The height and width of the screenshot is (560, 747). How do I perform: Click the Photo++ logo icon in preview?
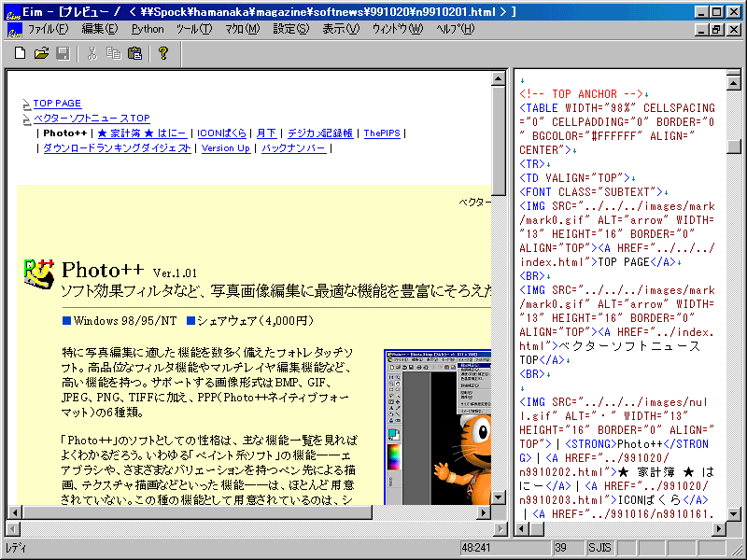coord(38,273)
